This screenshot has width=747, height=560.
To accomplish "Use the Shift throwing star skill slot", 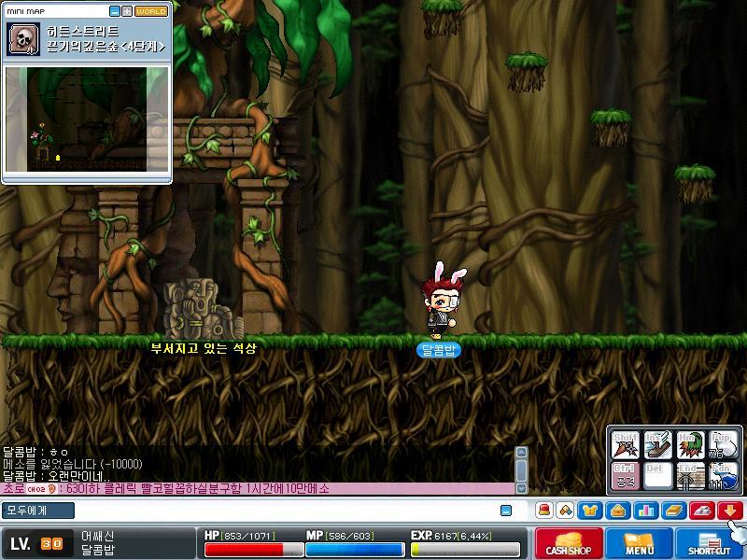I will click(x=625, y=445).
